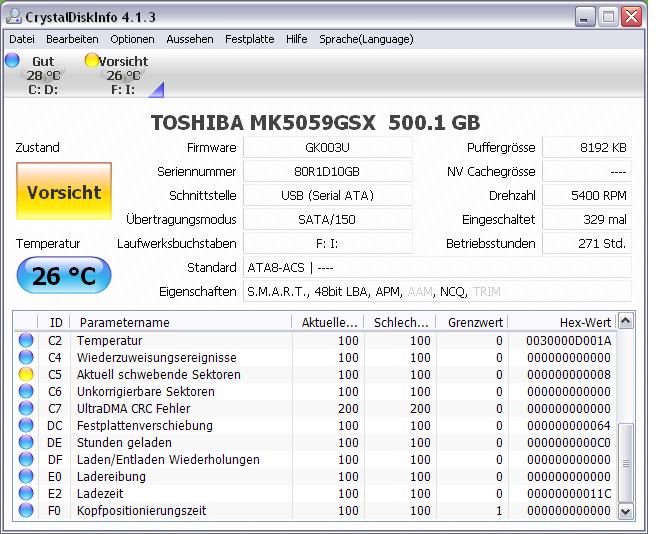Viewport: 670px width, 534px height.
Task: Click the Drehzahl field 5400 RPM
Action: click(x=587, y=195)
